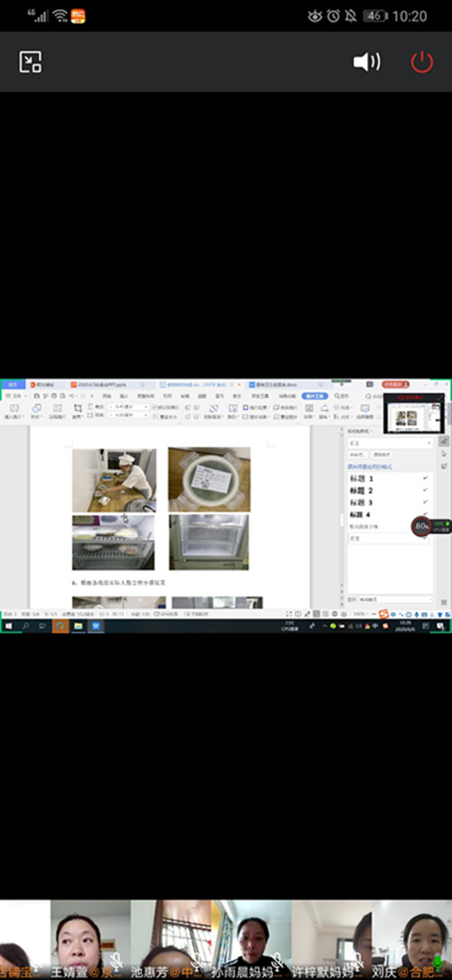Screen dimensions: 452x980
Task: Select the 标题 1 style
Action: click(x=388, y=479)
